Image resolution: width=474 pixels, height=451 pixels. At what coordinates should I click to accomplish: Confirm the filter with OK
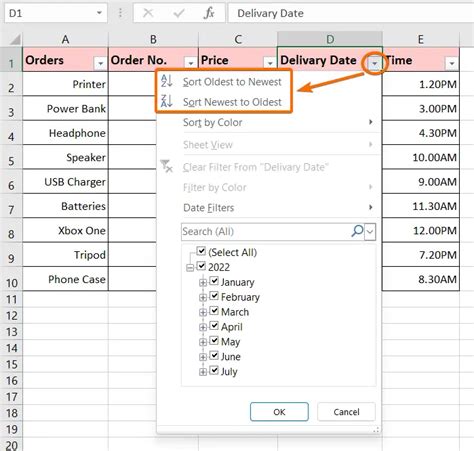(279, 412)
